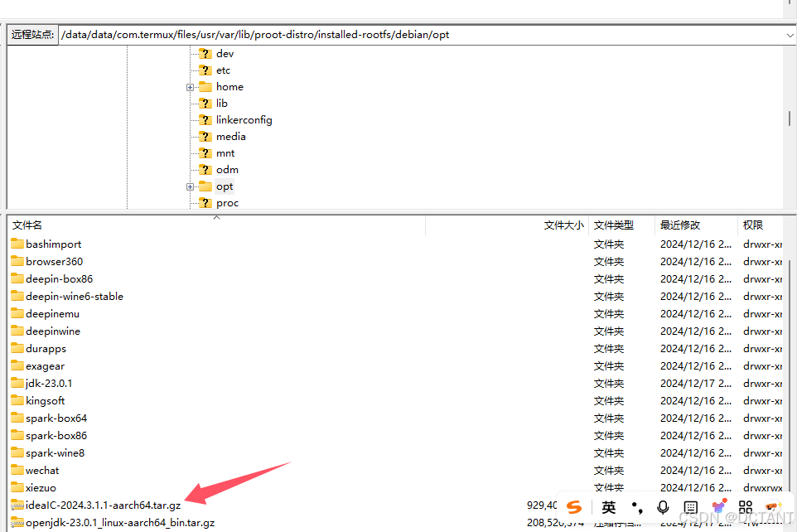Select the odm folder in tree
The image size is (797, 532).
tap(227, 170)
